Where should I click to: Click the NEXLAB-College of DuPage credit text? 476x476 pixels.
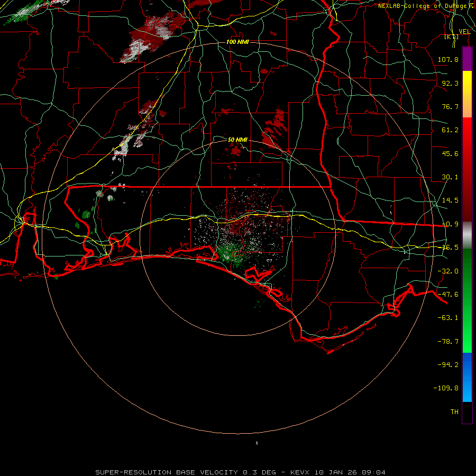point(426,6)
